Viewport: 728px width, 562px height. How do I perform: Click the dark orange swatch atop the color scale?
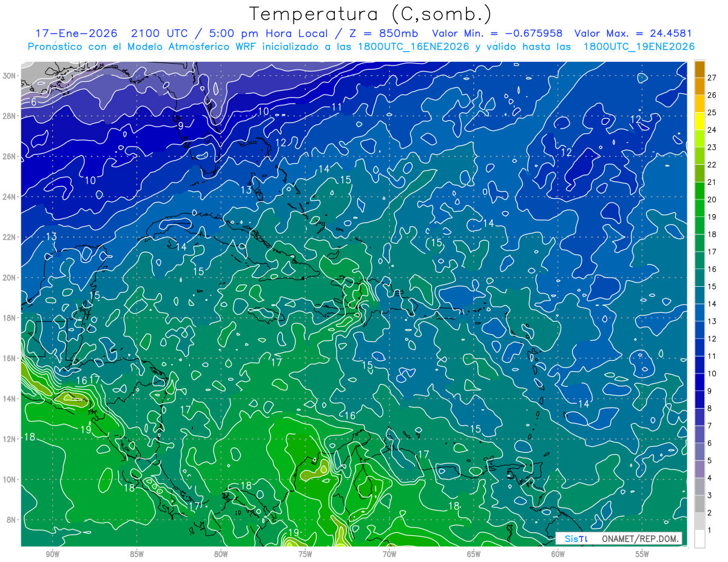pos(699,69)
